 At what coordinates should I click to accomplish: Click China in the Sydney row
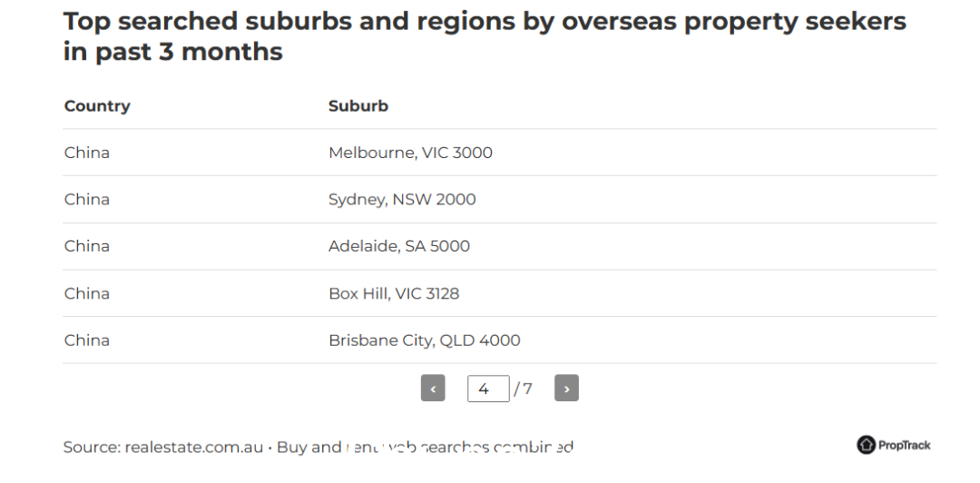pos(87,200)
